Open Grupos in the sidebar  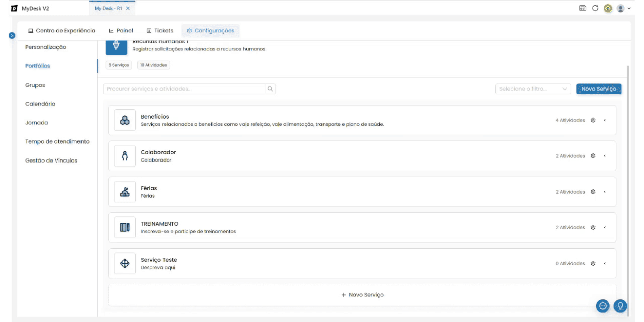tap(35, 85)
